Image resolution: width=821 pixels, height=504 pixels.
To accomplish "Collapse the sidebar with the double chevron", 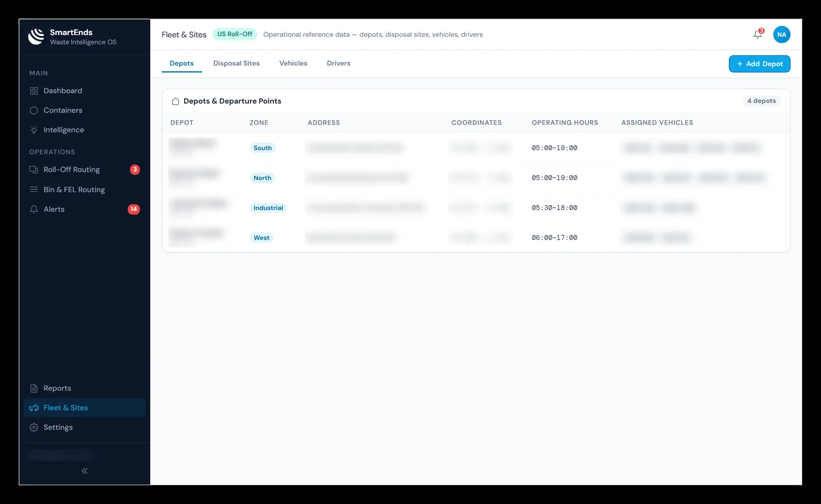I will pyautogui.click(x=85, y=471).
